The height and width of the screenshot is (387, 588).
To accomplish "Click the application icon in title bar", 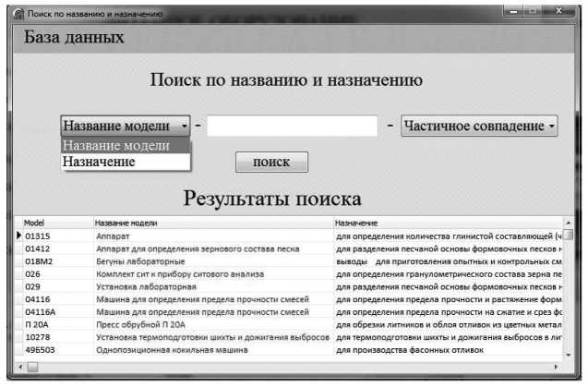I will click(18, 14).
